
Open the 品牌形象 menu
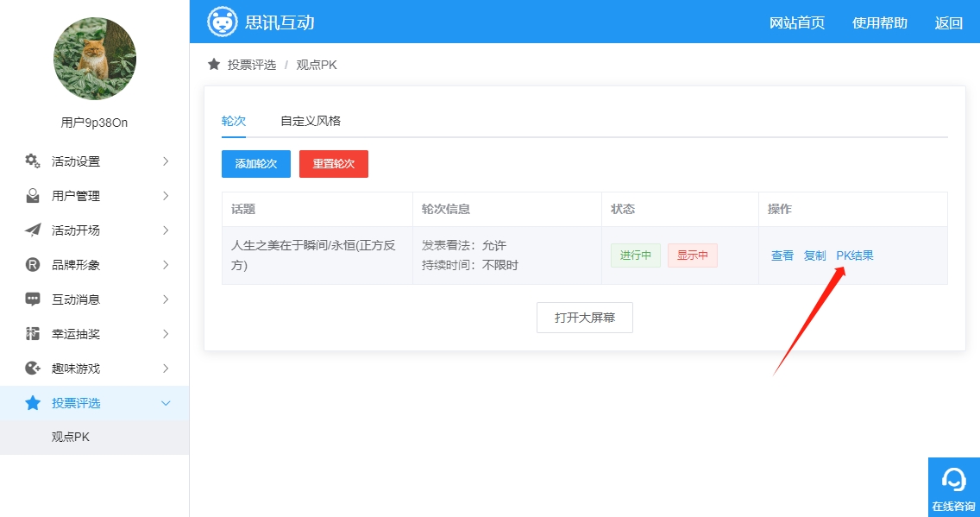point(94,264)
